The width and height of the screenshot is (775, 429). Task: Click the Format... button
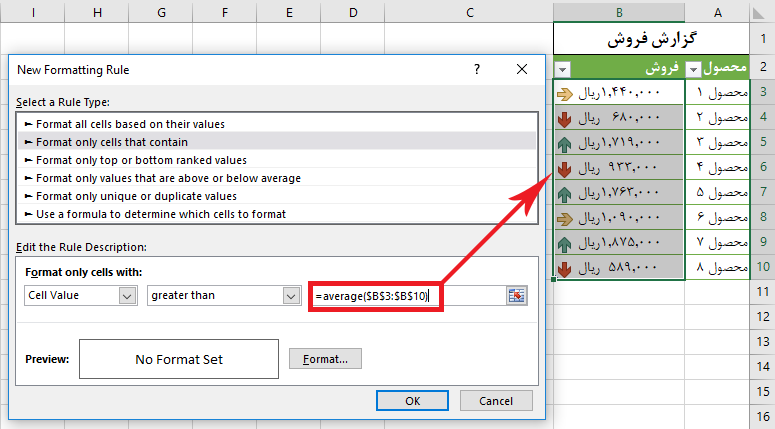coord(325,359)
